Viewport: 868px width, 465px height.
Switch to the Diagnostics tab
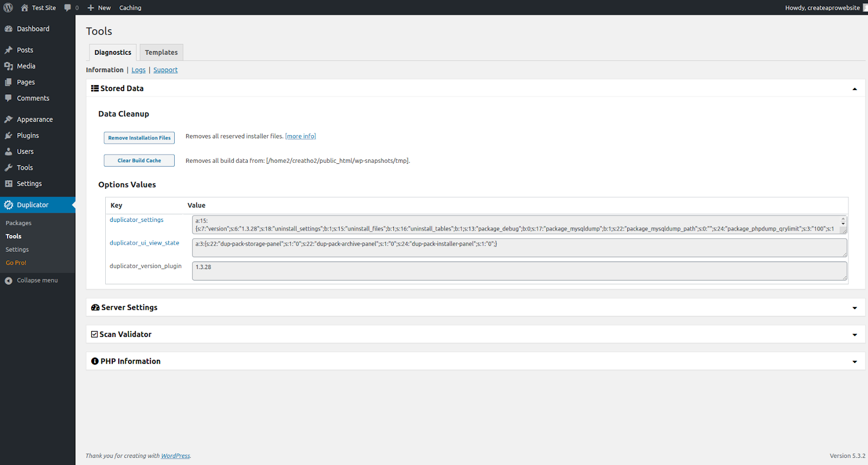point(113,52)
